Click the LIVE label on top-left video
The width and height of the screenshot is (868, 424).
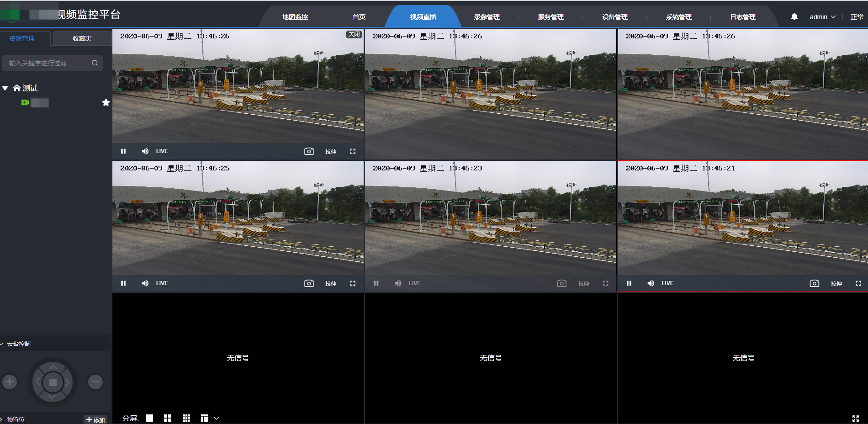162,151
